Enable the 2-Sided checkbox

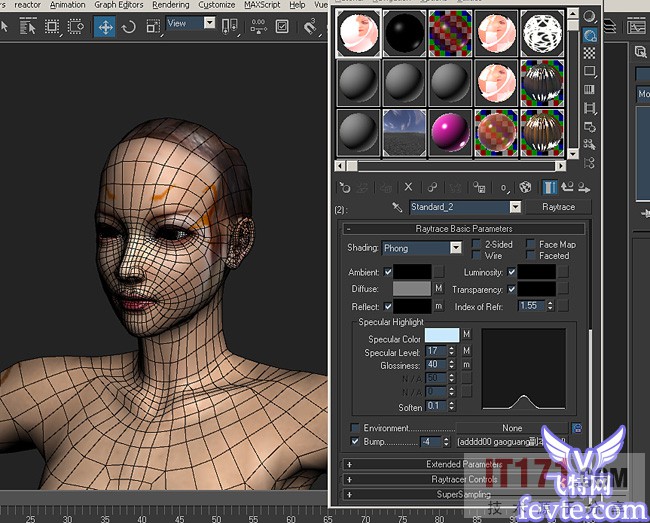[x=476, y=244]
